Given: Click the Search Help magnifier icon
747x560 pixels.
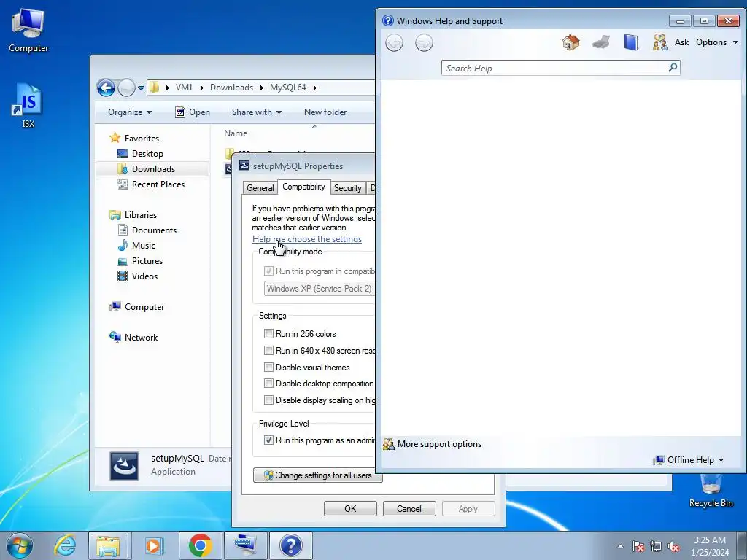Looking at the screenshot, I should [x=673, y=68].
